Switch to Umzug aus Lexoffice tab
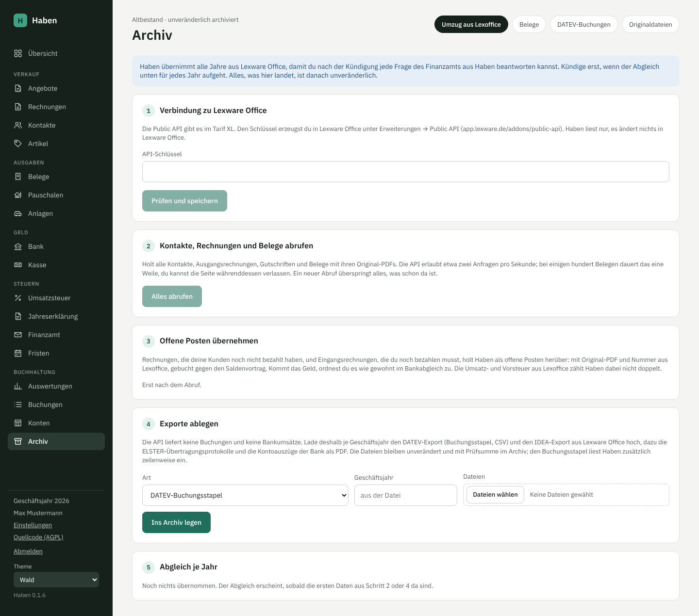699x616 pixels. (x=471, y=24)
